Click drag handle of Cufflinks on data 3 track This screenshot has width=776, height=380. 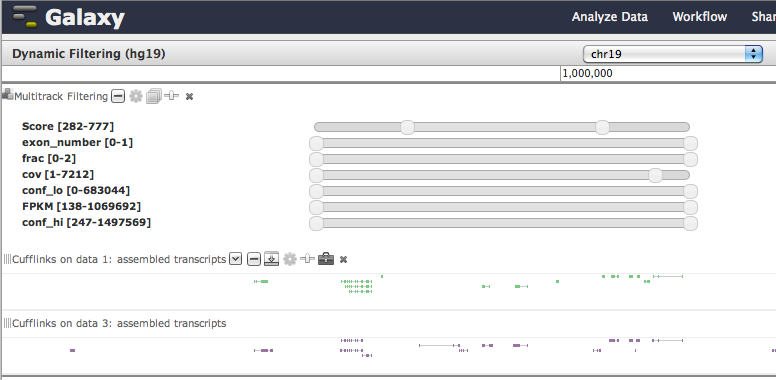pos(7,323)
